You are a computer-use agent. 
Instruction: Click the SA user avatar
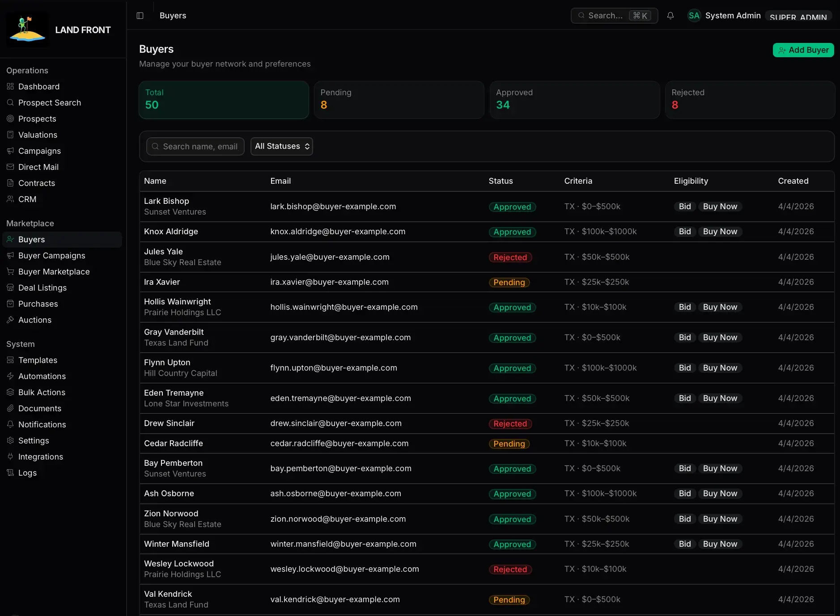pos(694,16)
